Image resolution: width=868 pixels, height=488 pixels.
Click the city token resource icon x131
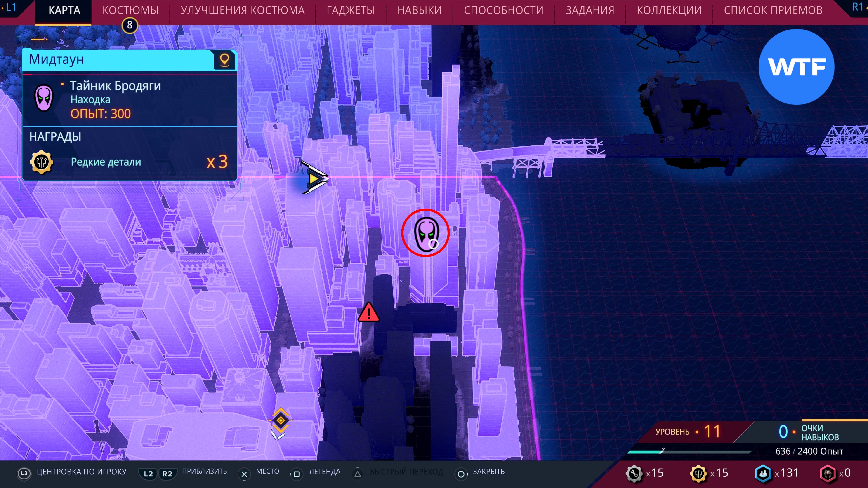click(763, 473)
